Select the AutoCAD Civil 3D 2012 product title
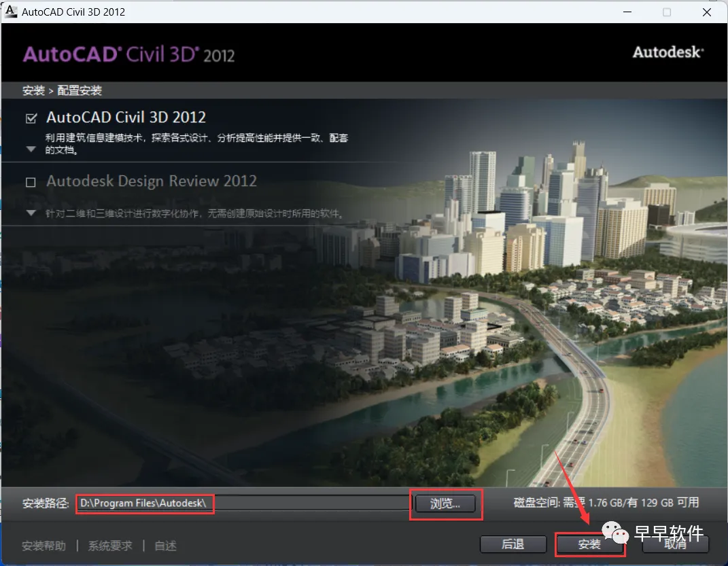This screenshot has height=566, width=728. (126, 118)
